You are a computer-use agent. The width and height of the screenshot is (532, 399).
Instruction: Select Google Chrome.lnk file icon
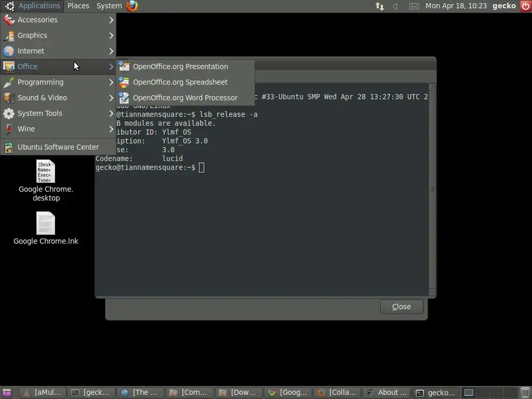(46, 223)
